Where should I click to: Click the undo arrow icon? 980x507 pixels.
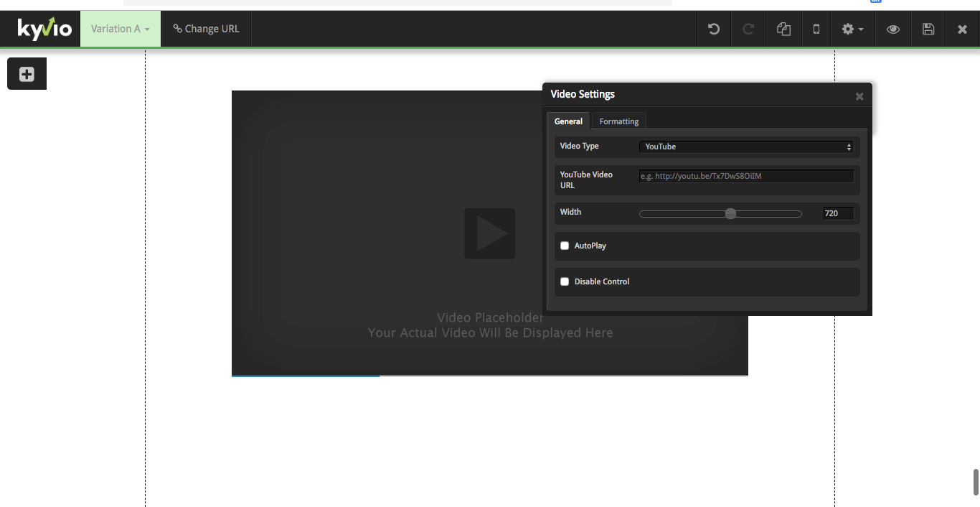click(x=714, y=29)
